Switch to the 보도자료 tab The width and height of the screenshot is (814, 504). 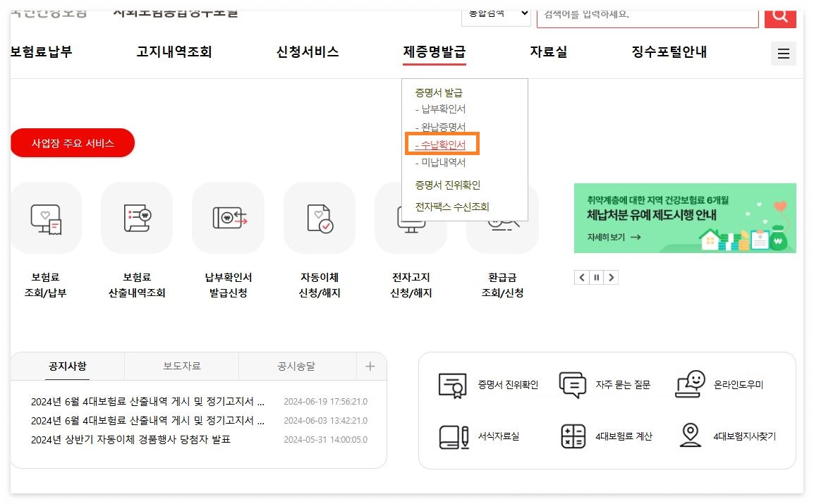tap(181, 366)
